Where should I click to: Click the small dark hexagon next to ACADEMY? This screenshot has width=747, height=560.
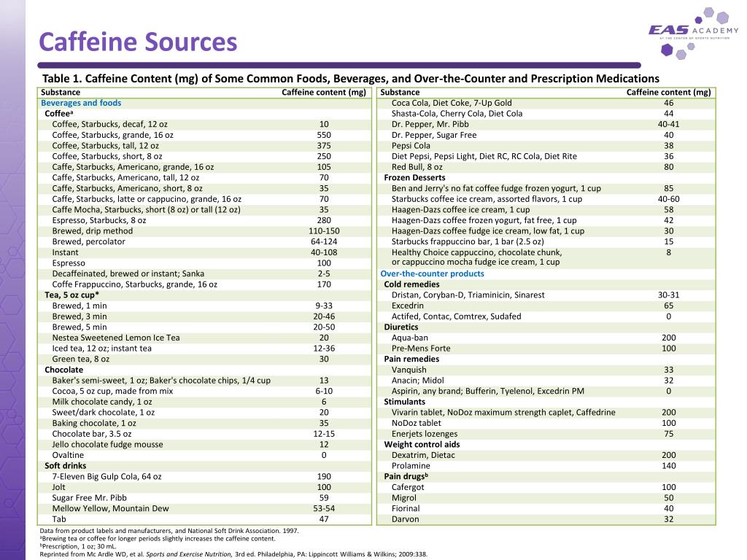click(699, 20)
